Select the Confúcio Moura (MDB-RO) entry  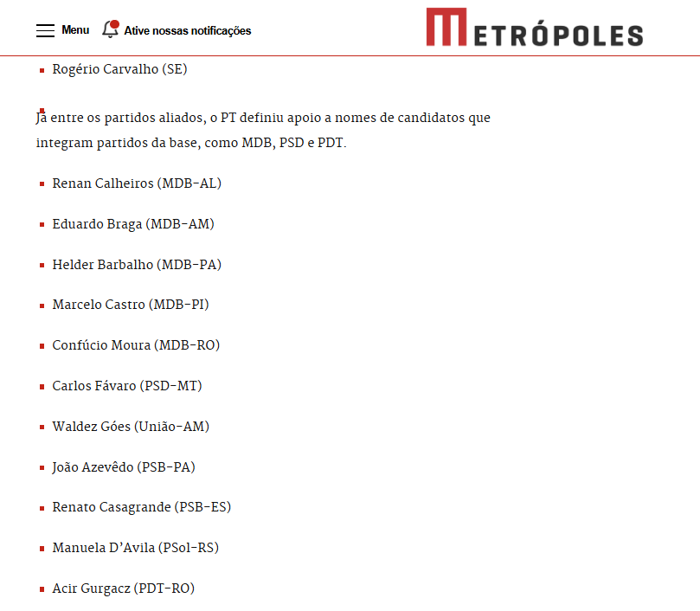[136, 345]
